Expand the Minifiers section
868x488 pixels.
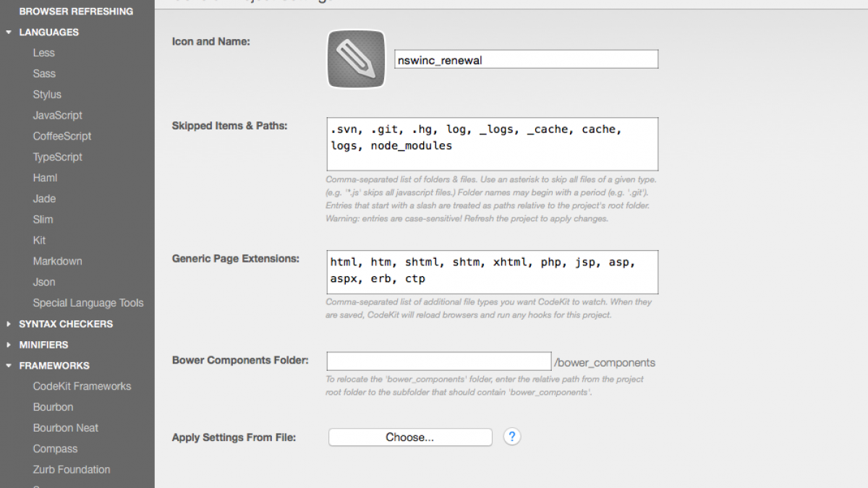click(x=9, y=345)
